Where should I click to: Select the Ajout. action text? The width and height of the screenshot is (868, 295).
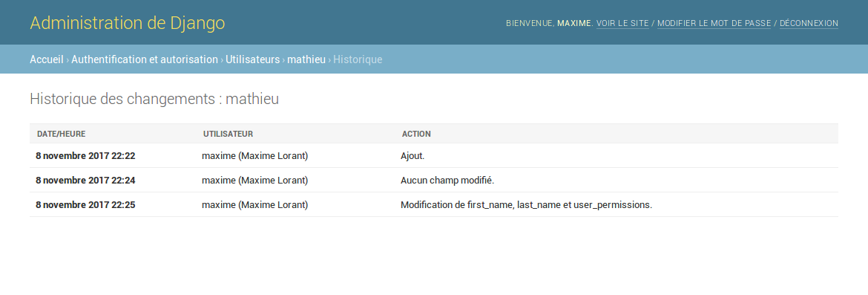pyautogui.click(x=412, y=156)
